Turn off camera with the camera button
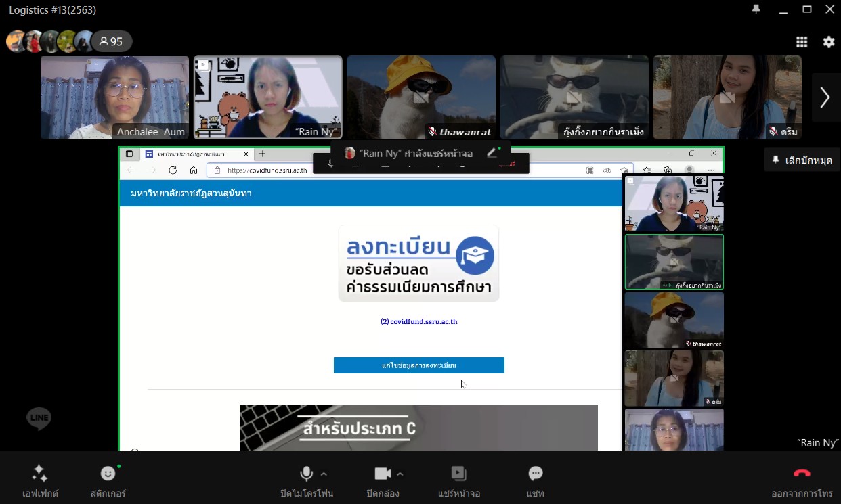 [383, 474]
